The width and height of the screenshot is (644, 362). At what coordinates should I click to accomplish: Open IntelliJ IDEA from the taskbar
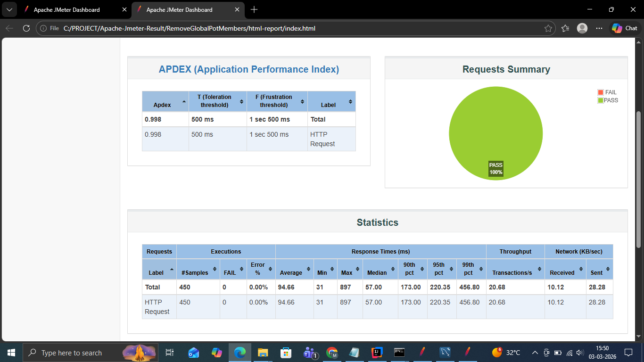[x=377, y=353]
